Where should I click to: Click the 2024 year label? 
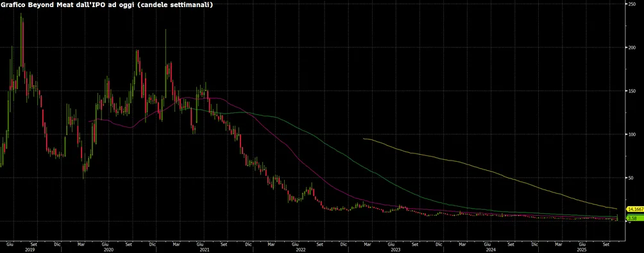pyautogui.click(x=491, y=249)
